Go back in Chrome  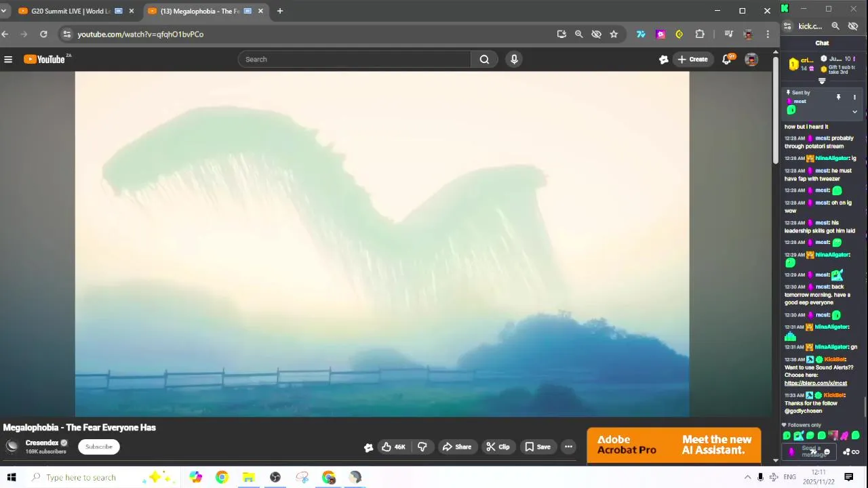click(5, 34)
